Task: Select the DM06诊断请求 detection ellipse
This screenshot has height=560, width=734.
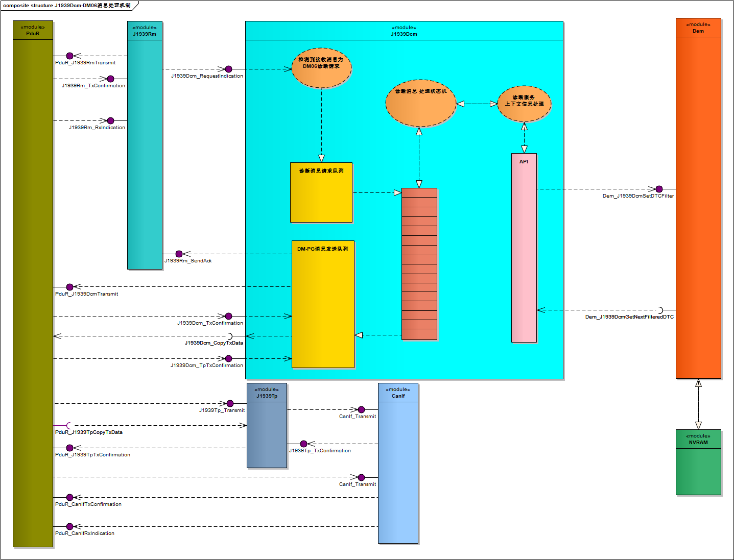Action: [321, 68]
